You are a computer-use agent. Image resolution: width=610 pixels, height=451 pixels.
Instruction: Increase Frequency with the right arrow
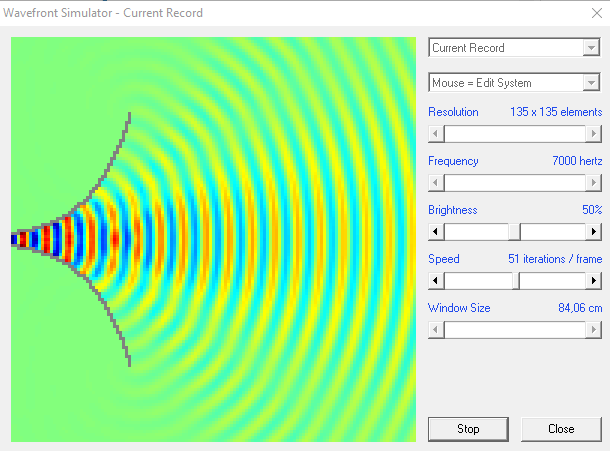point(593,183)
